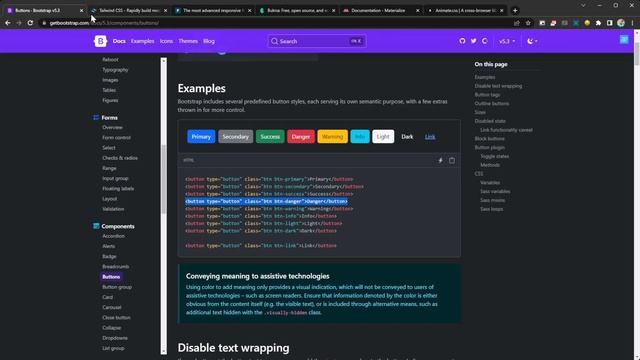Click the sidebar scrollbar up arrow
Image resolution: width=640 pixels, height=360 pixels.
click(164, 60)
